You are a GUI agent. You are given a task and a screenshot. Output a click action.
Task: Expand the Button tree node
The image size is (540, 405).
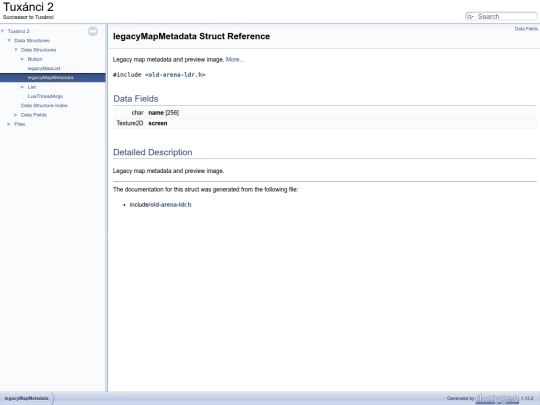pyautogui.click(x=22, y=59)
